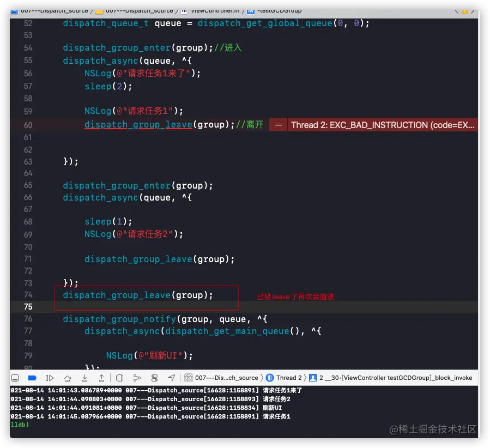Image resolution: width=490 pixels, height=448 pixels.
Task: Click dispatch_get_main_queue on line 77
Action: (x=227, y=331)
